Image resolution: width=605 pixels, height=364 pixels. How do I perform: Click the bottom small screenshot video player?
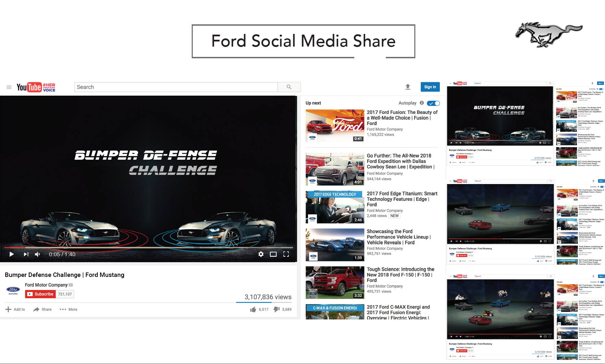pyautogui.click(x=500, y=309)
